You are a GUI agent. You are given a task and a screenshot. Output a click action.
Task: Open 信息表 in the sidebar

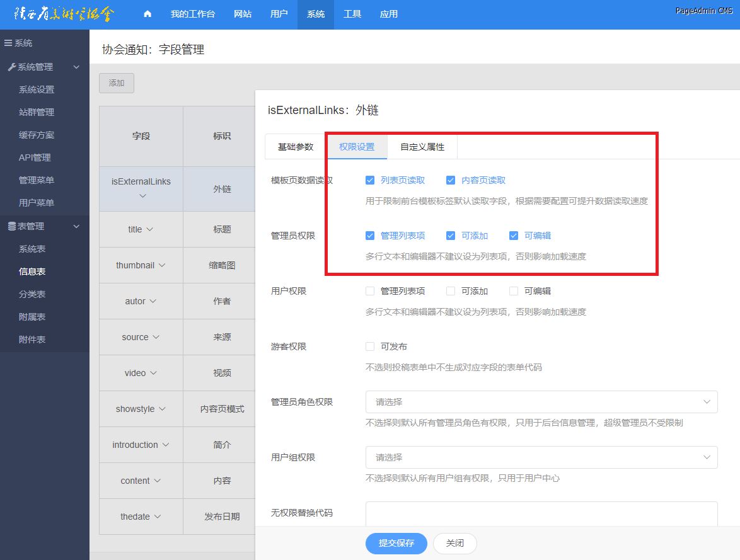[x=32, y=271]
